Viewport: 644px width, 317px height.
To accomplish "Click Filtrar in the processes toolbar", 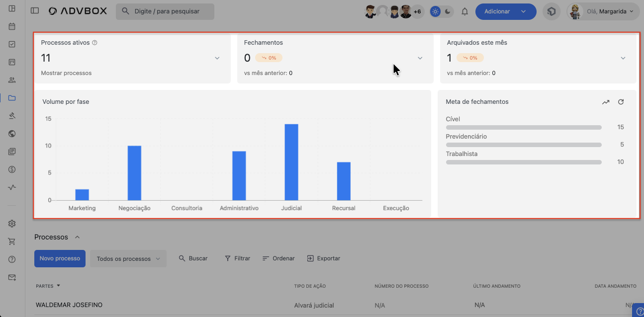I will (x=237, y=258).
